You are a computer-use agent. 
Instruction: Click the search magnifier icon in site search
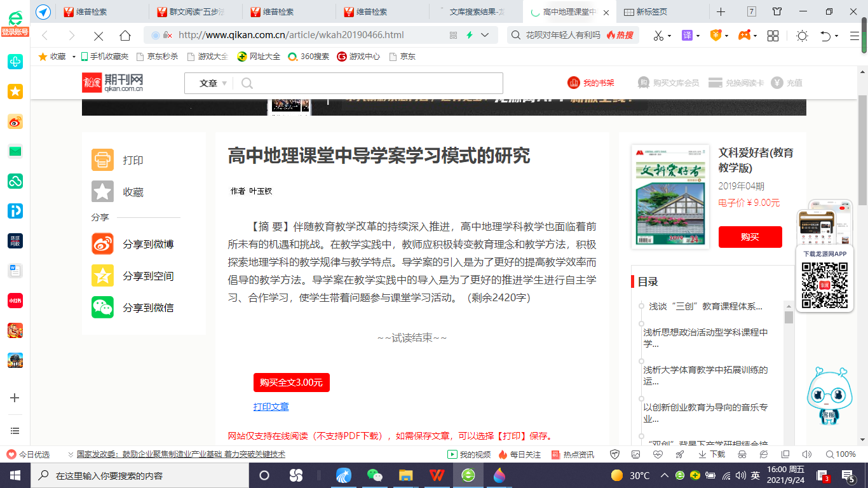pos(247,83)
